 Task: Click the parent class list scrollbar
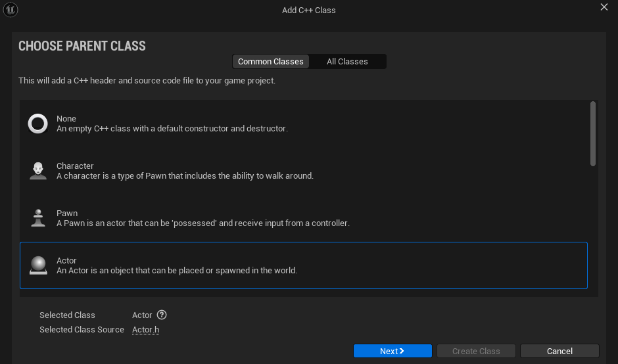click(x=593, y=133)
